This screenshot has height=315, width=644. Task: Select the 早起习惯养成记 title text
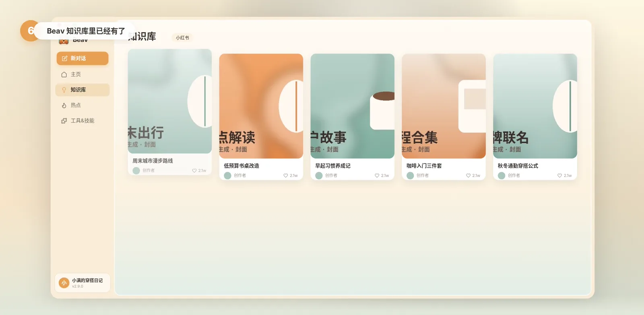[x=333, y=166]
